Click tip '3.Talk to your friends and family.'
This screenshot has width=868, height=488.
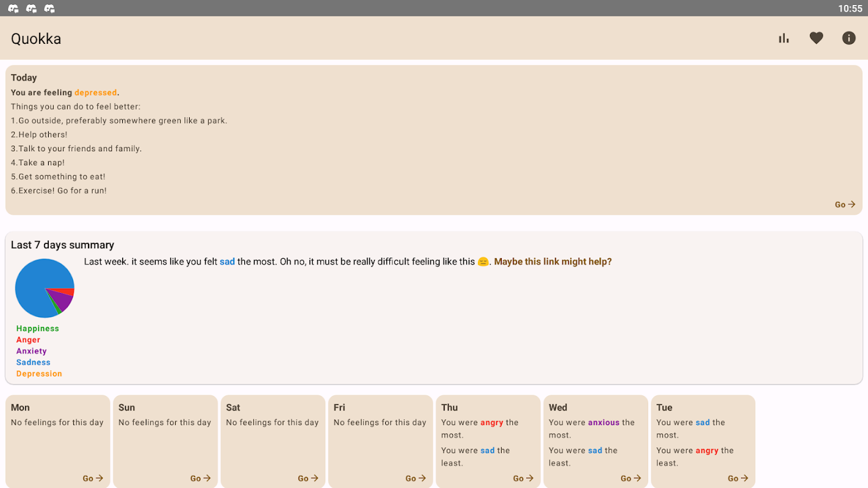[76, 149]
